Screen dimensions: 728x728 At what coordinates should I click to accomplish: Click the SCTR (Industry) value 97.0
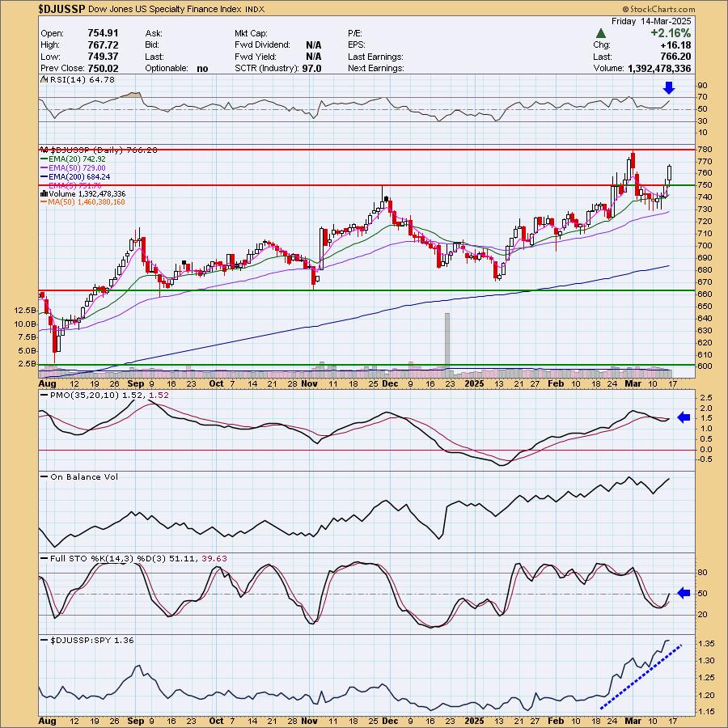tap(311, 68)
